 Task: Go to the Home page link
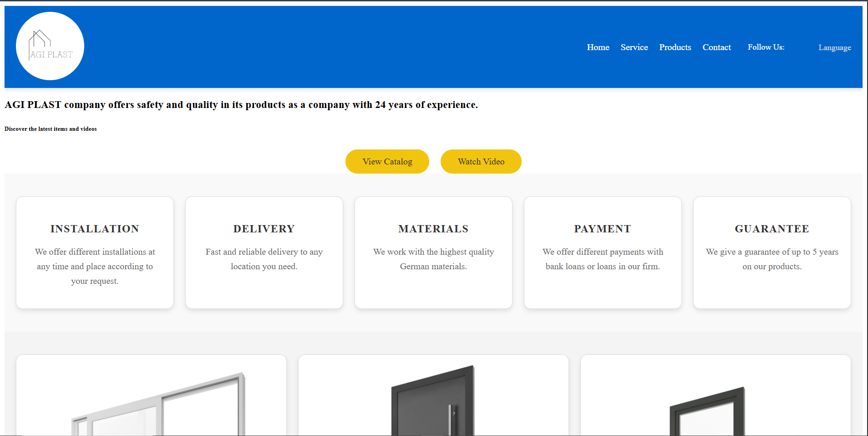click(x=598, y=47)
